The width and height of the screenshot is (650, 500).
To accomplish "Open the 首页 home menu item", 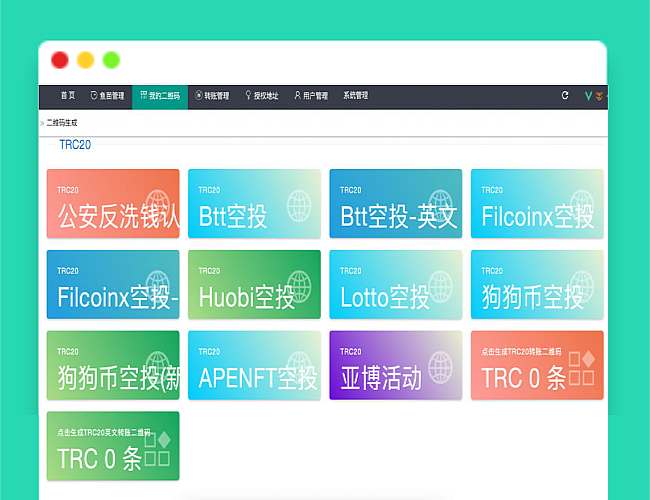I will pyautogui.click(x=68, y=96).
